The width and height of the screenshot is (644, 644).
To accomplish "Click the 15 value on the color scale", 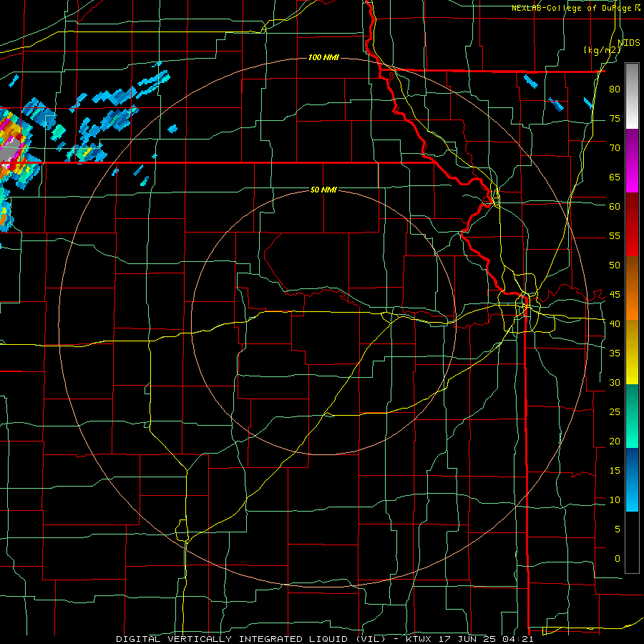I will click(615, 470).
